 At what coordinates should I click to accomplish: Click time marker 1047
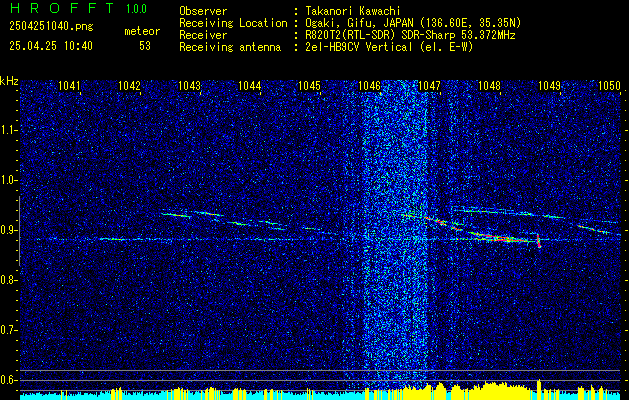click(x=430, y=86)
